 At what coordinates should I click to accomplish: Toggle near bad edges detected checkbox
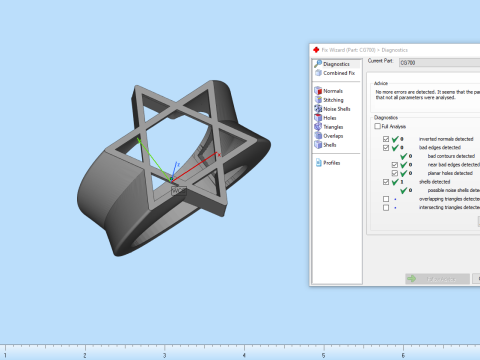[x=395, y=165]
